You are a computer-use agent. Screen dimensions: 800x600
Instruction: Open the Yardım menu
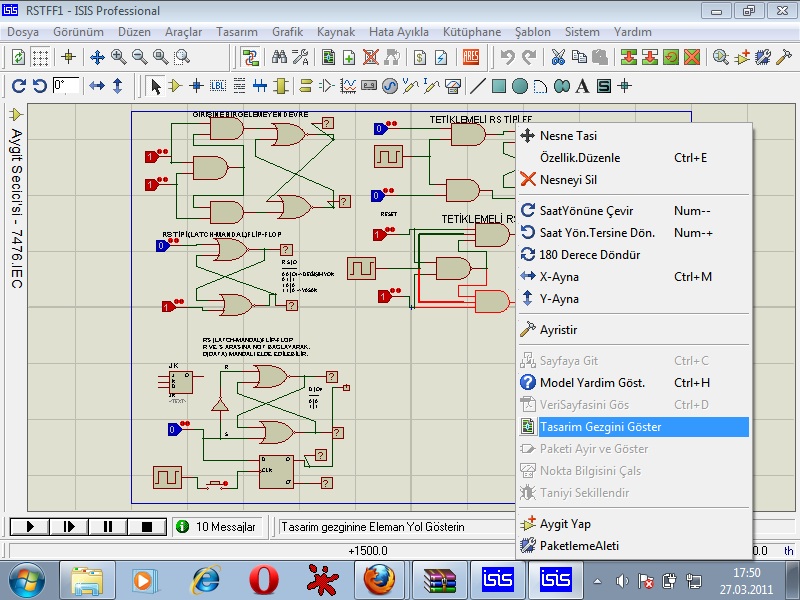click(633, 32)
